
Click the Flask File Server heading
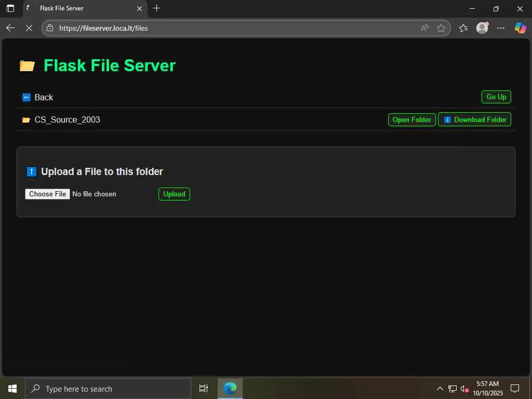pos(110,65)
